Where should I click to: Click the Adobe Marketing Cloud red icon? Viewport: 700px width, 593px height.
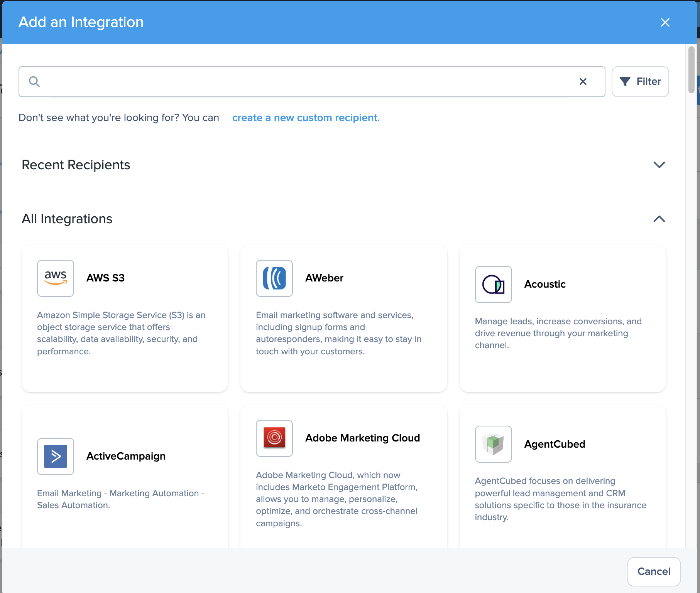click(x=274, y=438)
